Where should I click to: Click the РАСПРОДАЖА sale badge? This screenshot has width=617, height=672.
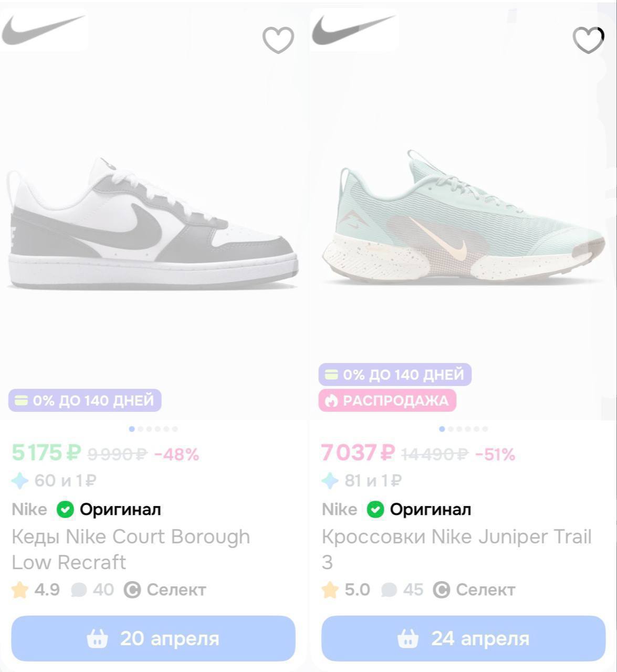point(388,401)
